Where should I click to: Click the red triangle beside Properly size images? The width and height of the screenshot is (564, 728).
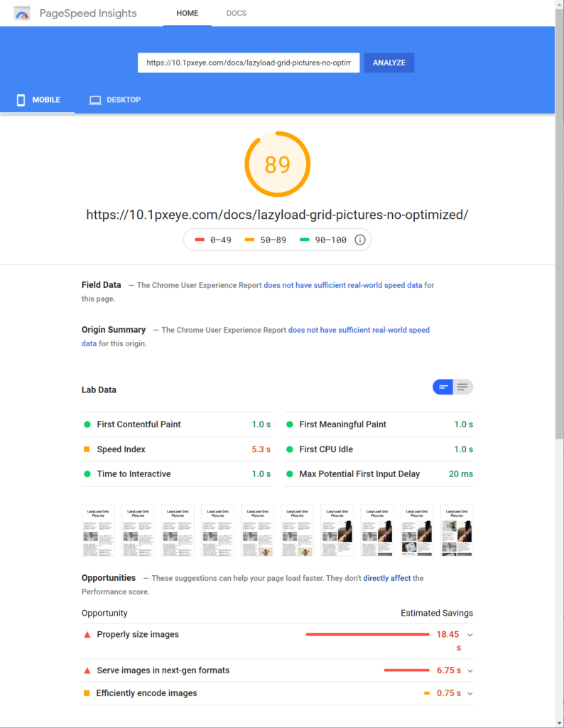tap(87, 634)
